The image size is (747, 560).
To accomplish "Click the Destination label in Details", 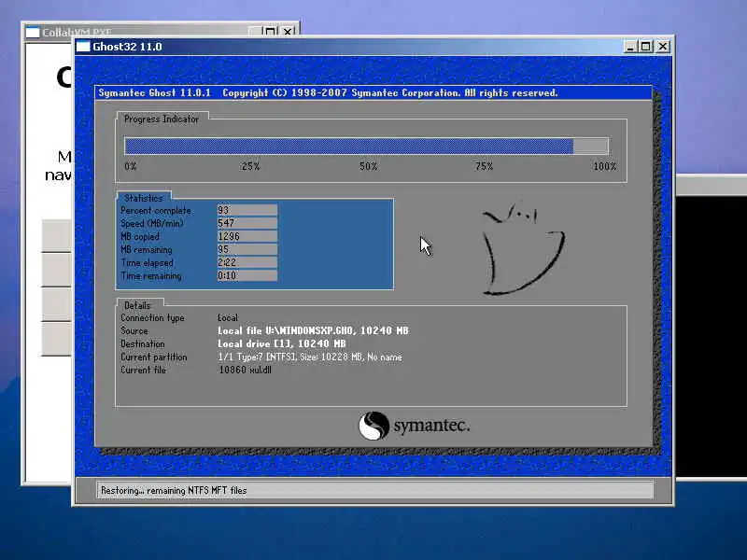I will (x=143, y=343).
